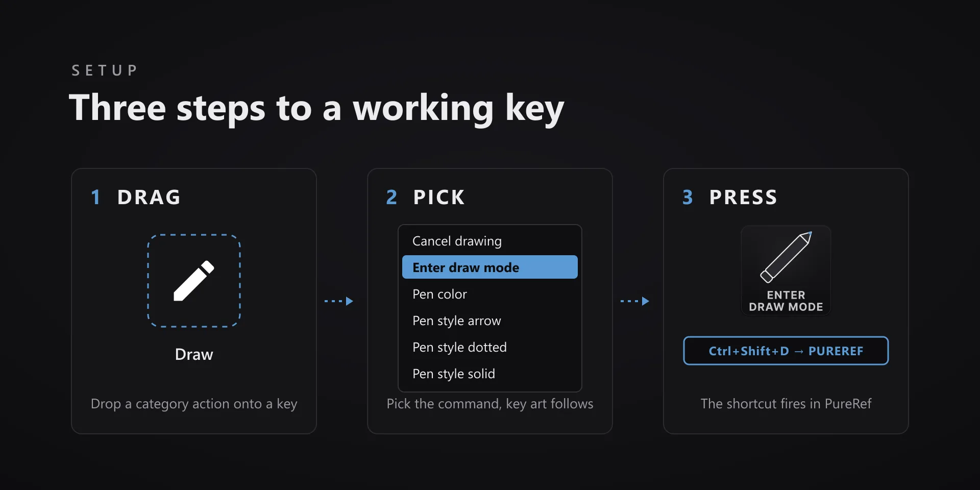Click the arrow between Drag and Pick
The width and height of the screenshot is (980, 490).
click(x=339, y=301)
